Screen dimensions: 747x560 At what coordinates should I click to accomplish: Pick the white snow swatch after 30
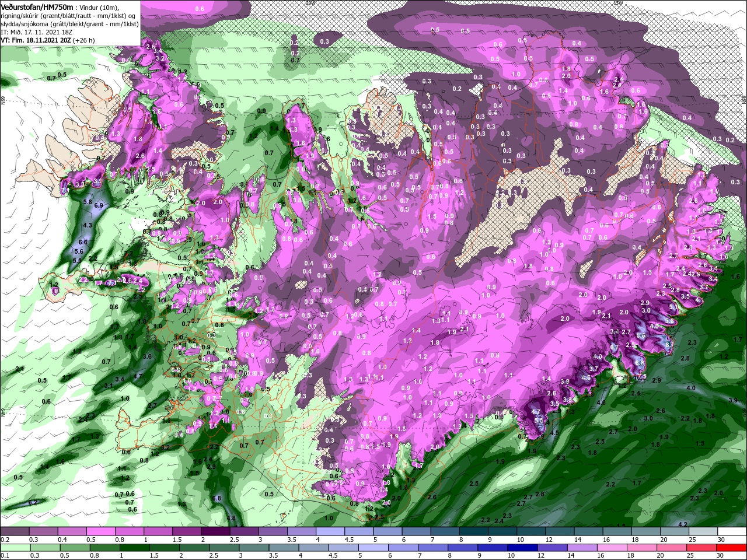pyautogui.click(x=732, y=531)
